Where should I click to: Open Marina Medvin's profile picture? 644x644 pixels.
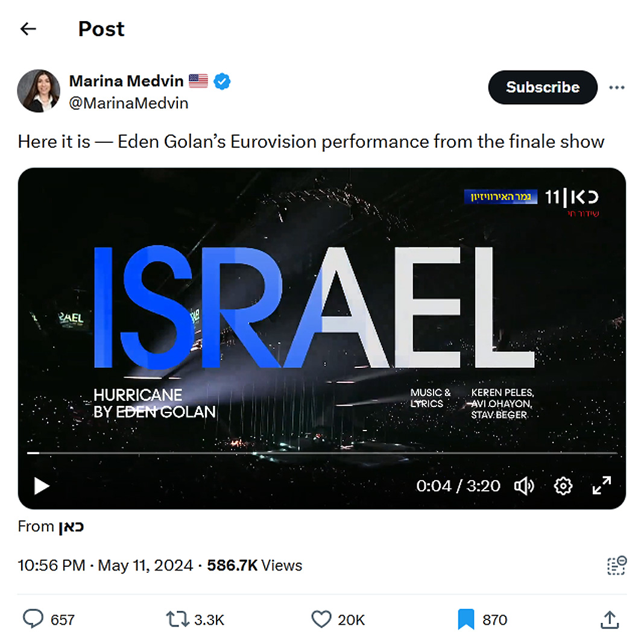[x=39, y=91]
